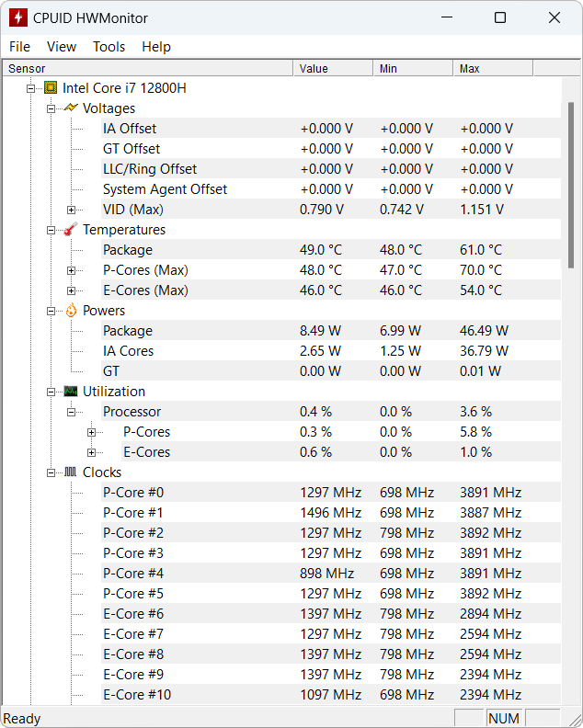This screenshot has height=728, width=583.
Task: Select the Package power value 8.49 W
Action: point(320,331)
